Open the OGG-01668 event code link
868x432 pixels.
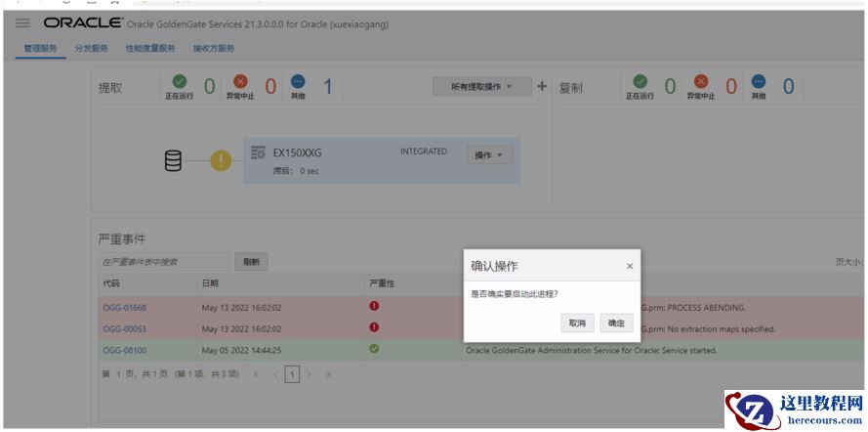pos(125,307)
